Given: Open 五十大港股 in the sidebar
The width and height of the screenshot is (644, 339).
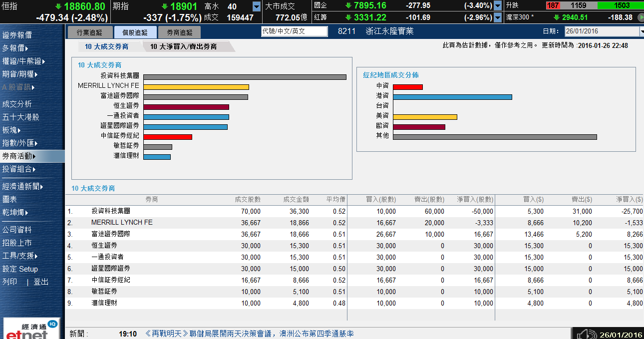Looking at the screenshot, I should (x=20, y=117).
